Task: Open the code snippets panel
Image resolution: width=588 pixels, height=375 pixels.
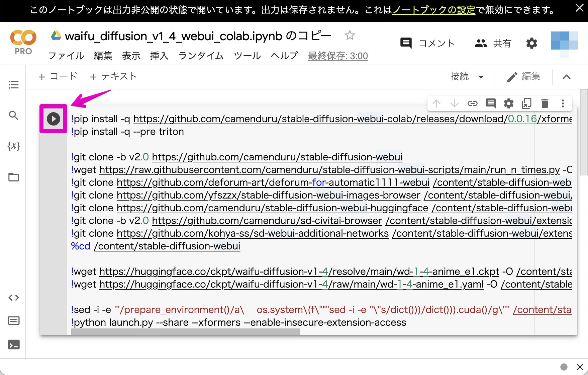Action: (x=13, y=298)
